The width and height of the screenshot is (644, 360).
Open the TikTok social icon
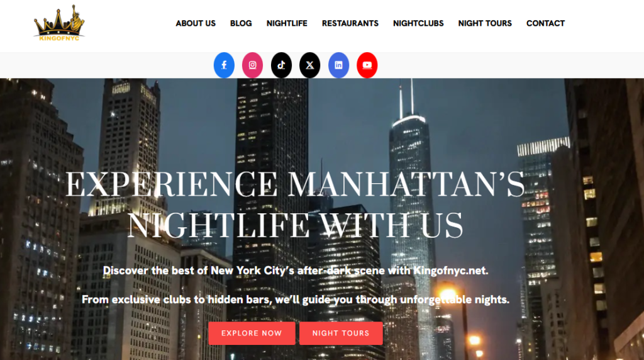point(281,65)
